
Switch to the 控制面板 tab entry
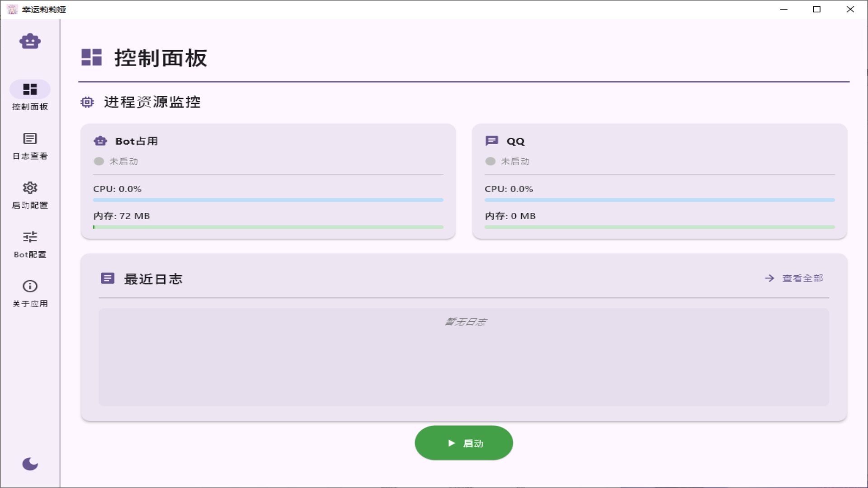point(30,95)
